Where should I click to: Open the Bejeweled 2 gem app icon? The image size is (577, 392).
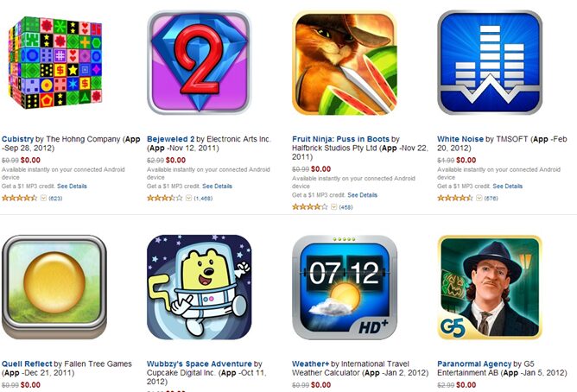click(199, 62)
